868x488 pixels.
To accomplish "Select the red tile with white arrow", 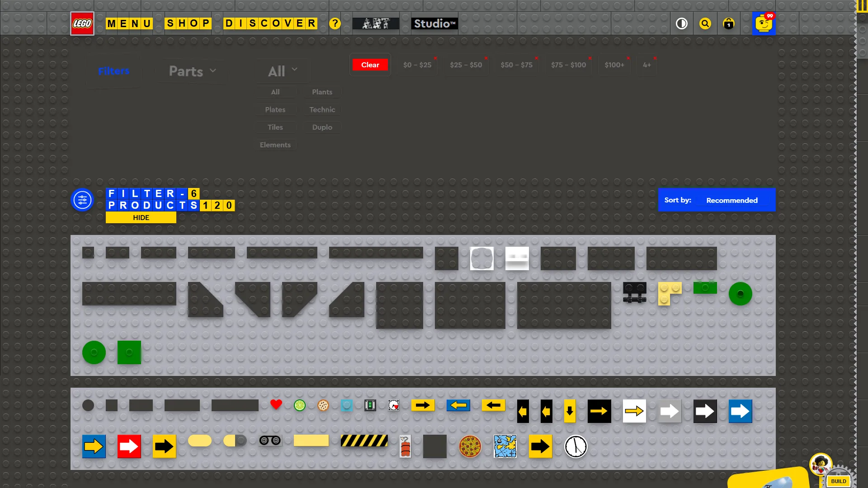I will pyautogui.click(x=129, y=446).
